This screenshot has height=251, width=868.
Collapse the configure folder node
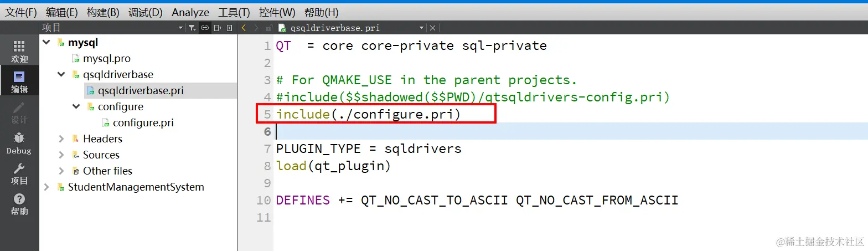(76, 106)
